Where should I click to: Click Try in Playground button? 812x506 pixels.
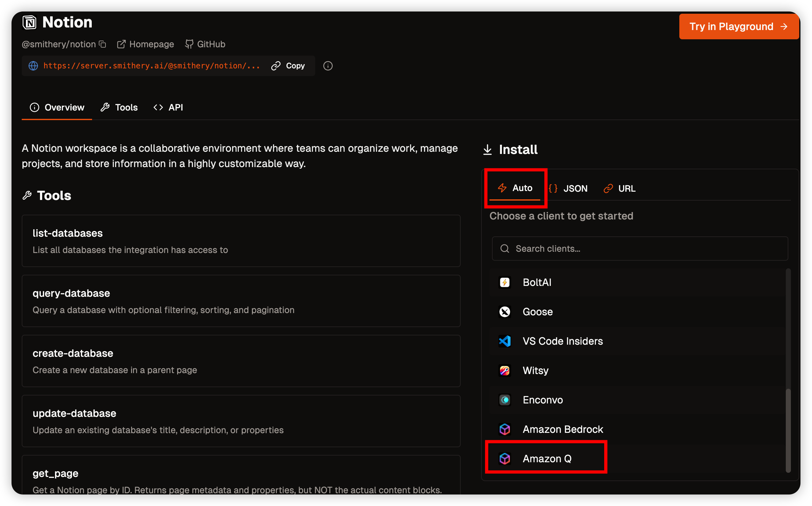pos(738,27)
